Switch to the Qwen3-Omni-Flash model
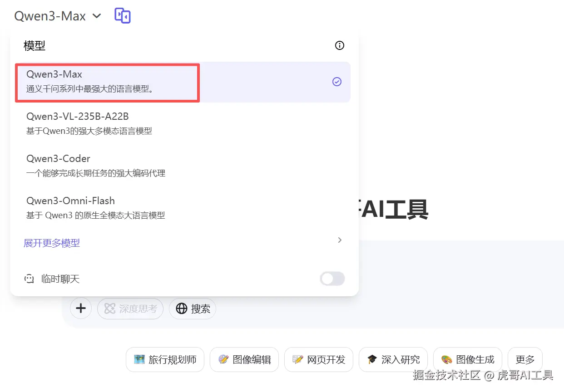 pyautogui.click(x=183, y=208)
